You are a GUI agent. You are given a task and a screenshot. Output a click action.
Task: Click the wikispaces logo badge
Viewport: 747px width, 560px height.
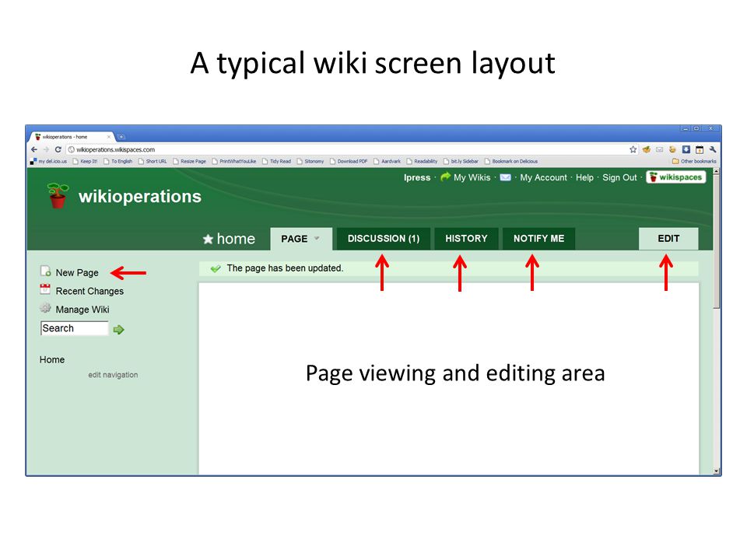(676, 177)
